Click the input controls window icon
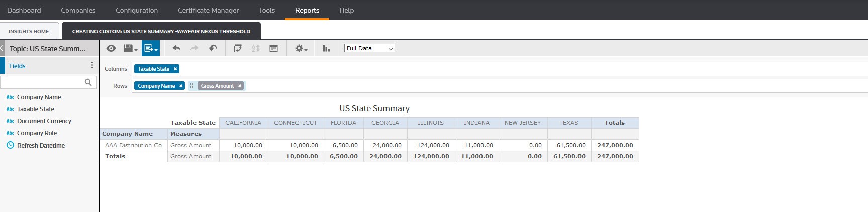Image resolution: width=868 pixels, height=212 pixels. click(x=274, y=48)
